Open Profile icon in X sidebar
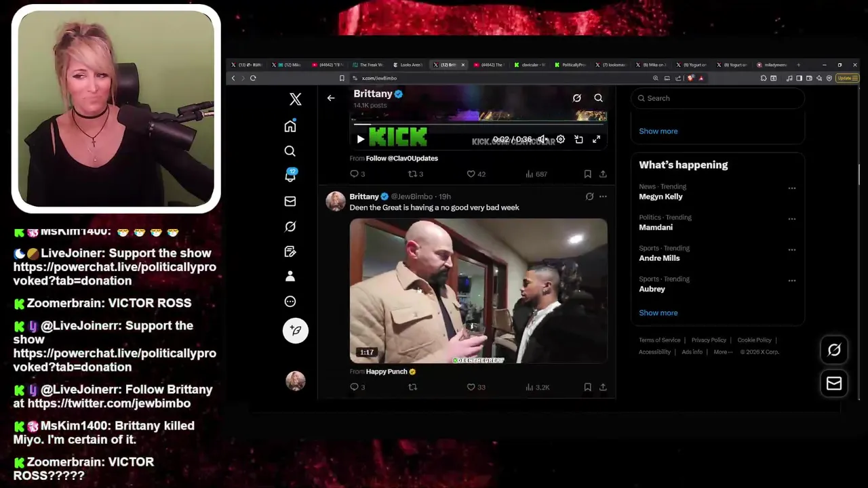 point(290,277)
